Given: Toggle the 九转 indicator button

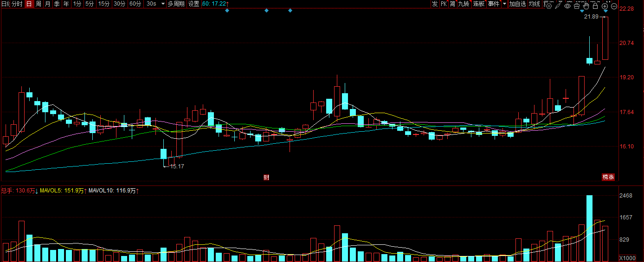Looking at the screenshot, I should pos(464,4).
